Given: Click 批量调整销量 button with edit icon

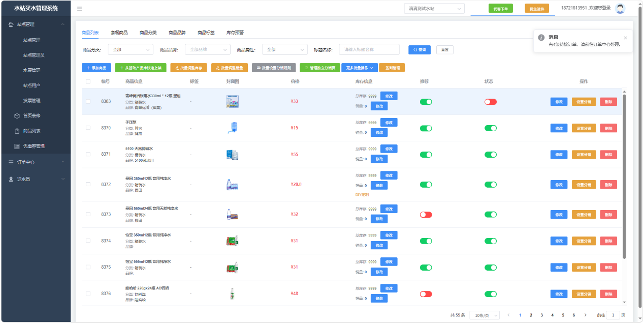Looking at the screenshot, I should (x=230, y=68).
